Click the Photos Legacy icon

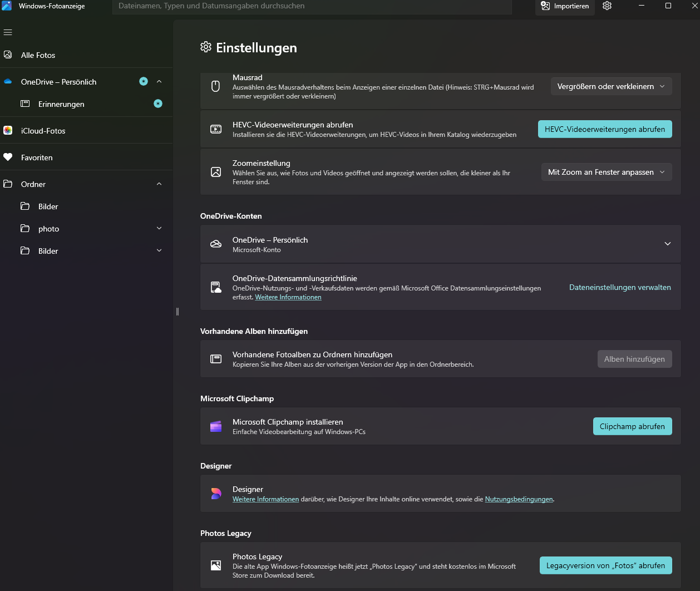click(215, 565)
